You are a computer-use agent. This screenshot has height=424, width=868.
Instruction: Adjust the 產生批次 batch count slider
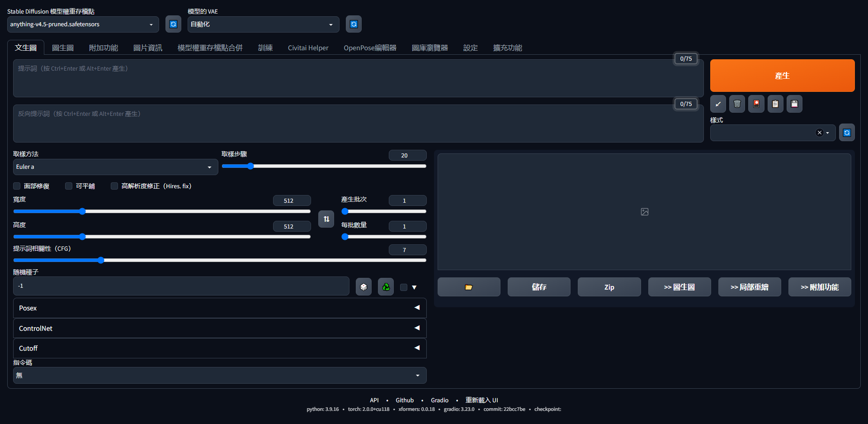384,211
